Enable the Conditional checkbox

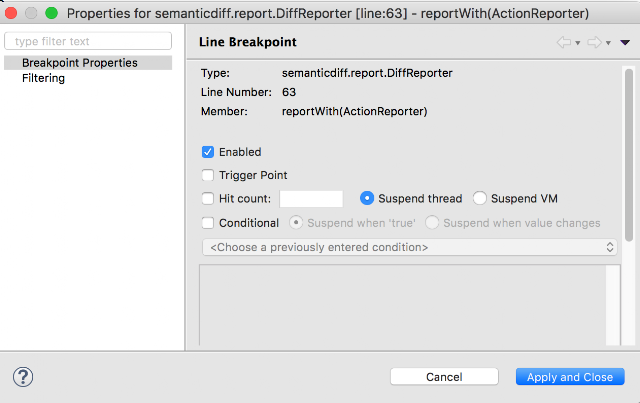[208, 223]
